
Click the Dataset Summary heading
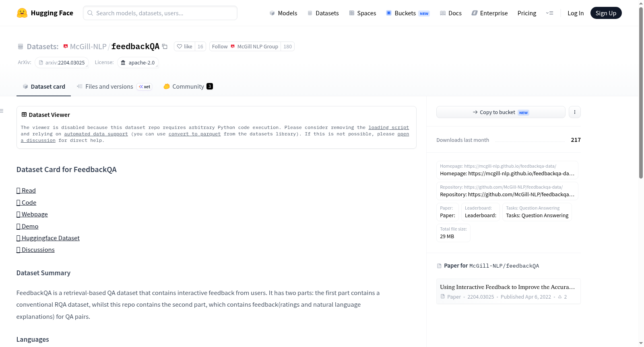(x=43, y=273)
